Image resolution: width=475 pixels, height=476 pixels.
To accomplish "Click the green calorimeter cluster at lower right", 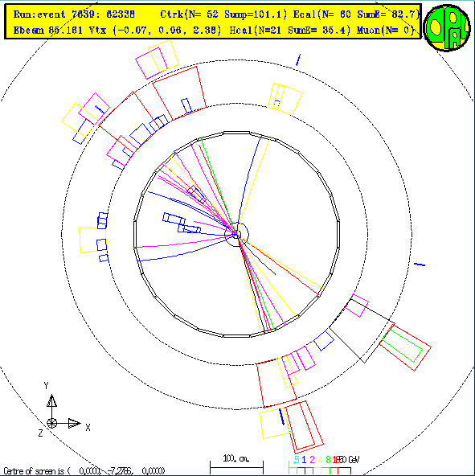I will coord(402,347).
